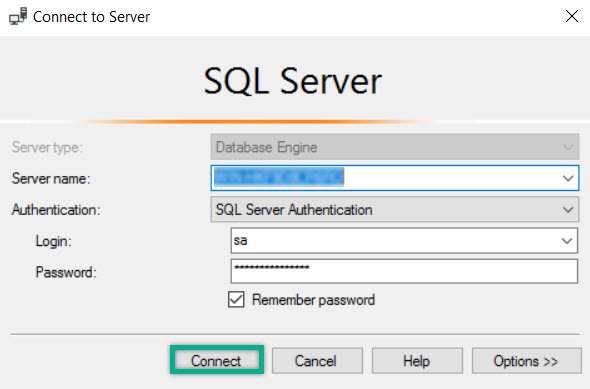
Task: Click the Password label
Action: point(66,272)
